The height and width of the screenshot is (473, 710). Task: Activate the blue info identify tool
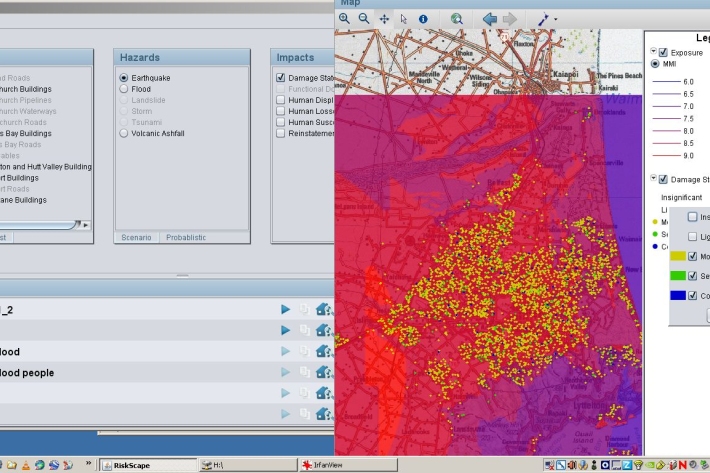[x=423, y=18]
